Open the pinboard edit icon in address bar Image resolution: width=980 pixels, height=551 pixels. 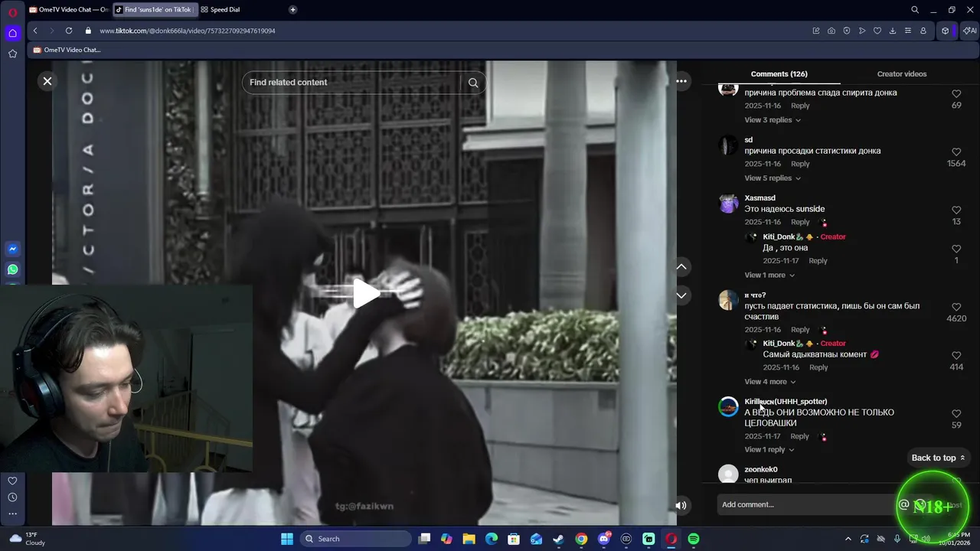[816, 31]
